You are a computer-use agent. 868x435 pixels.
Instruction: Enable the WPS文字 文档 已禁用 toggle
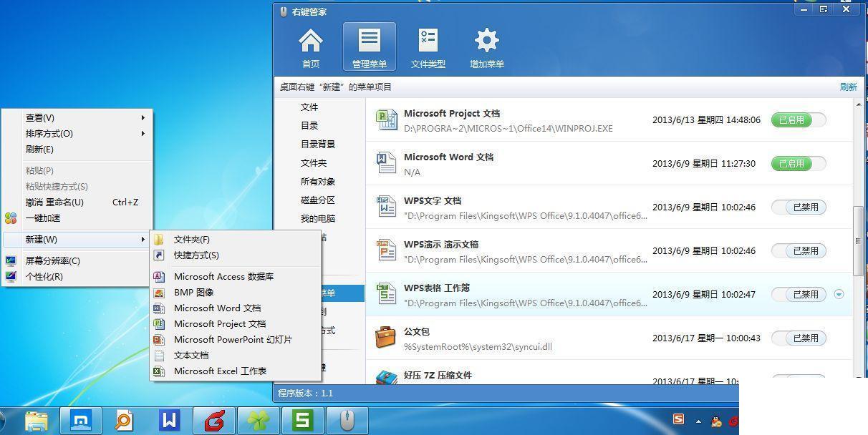click(x=799, y=207)
